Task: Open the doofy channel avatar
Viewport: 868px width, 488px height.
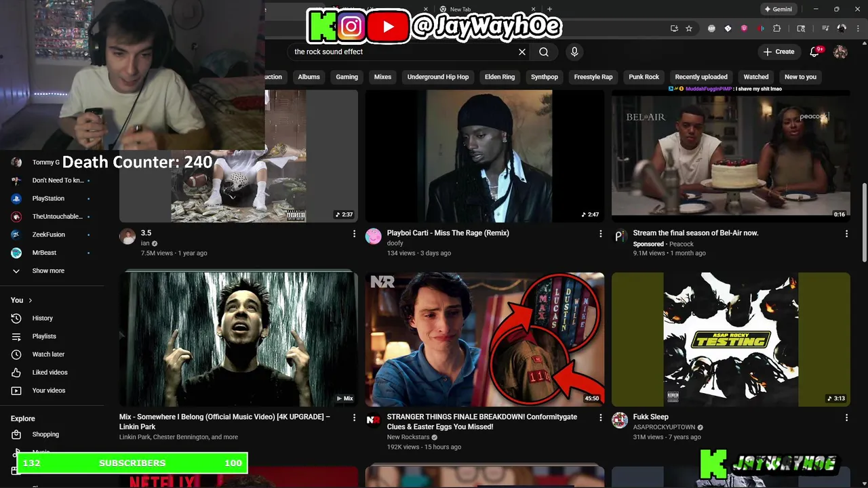Action: [374, 236]
